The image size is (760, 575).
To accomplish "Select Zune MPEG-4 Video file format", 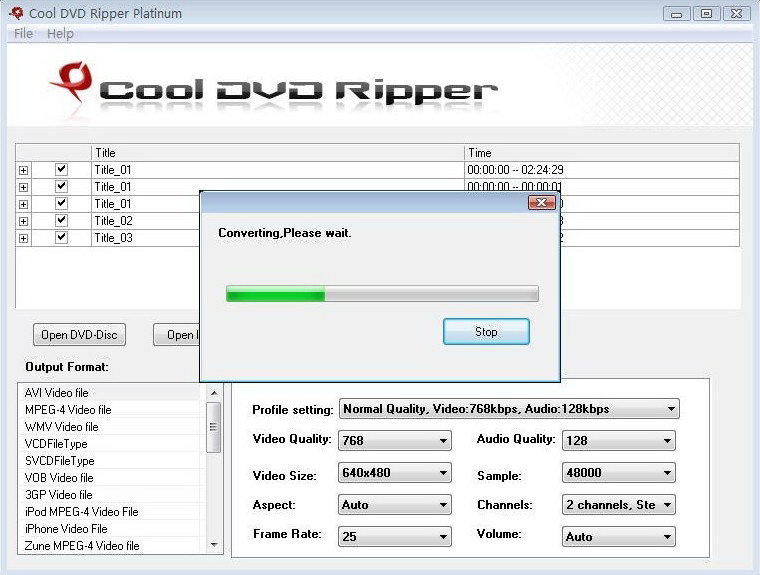I will click(x=111, y=545).
